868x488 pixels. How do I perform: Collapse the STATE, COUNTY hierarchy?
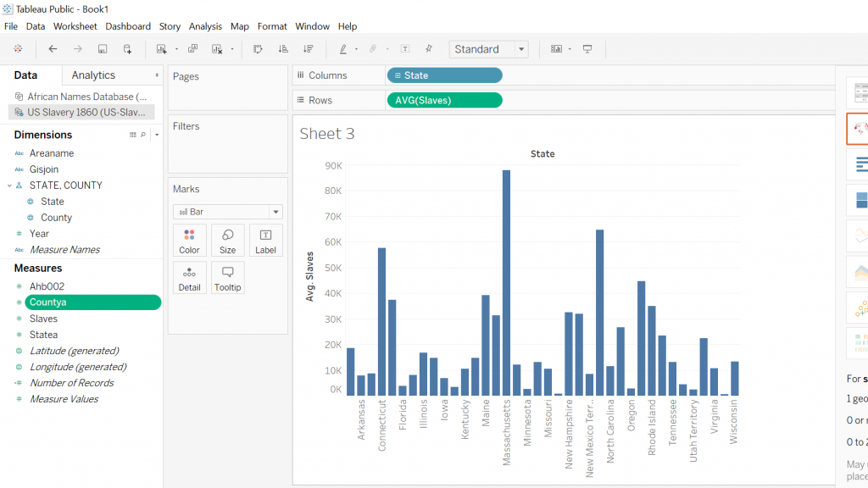click(x=8, y=186)
